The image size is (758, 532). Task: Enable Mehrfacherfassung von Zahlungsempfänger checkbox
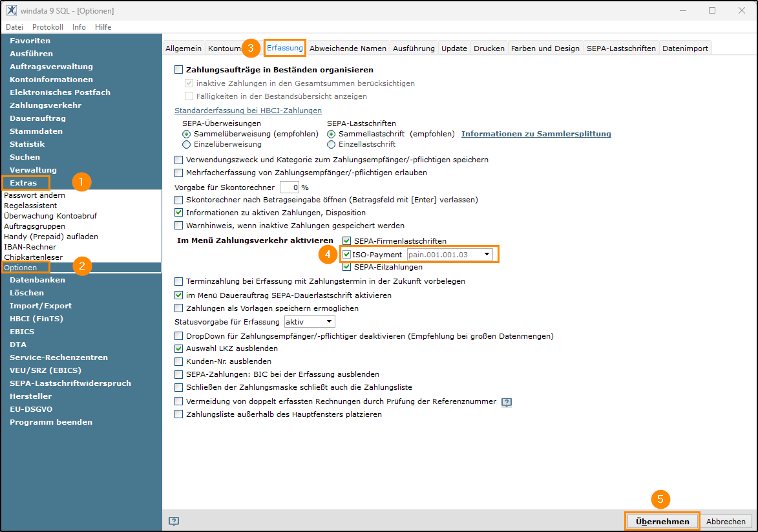click(179, 173)
